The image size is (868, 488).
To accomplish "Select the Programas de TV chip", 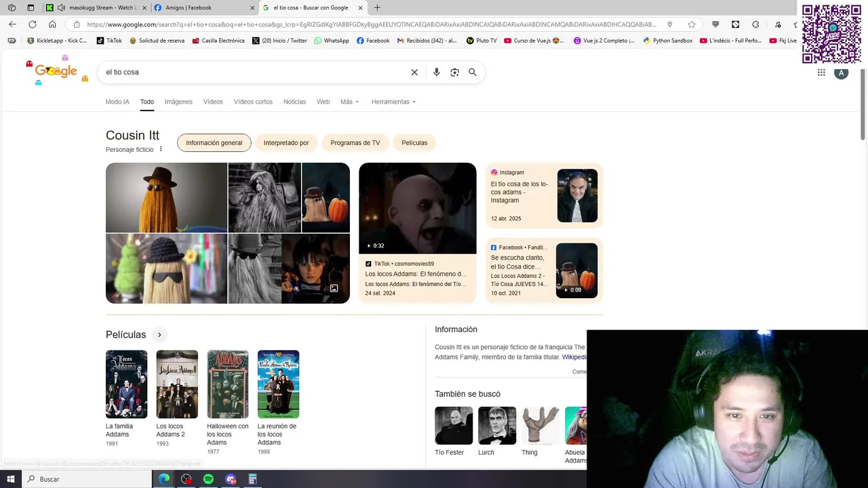I will click(355, 143).
